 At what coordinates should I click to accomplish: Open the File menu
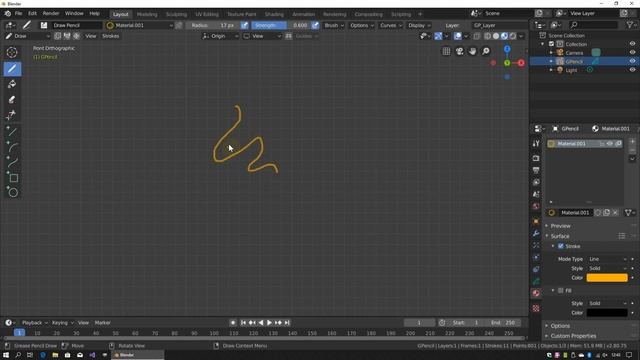(18, 13)
